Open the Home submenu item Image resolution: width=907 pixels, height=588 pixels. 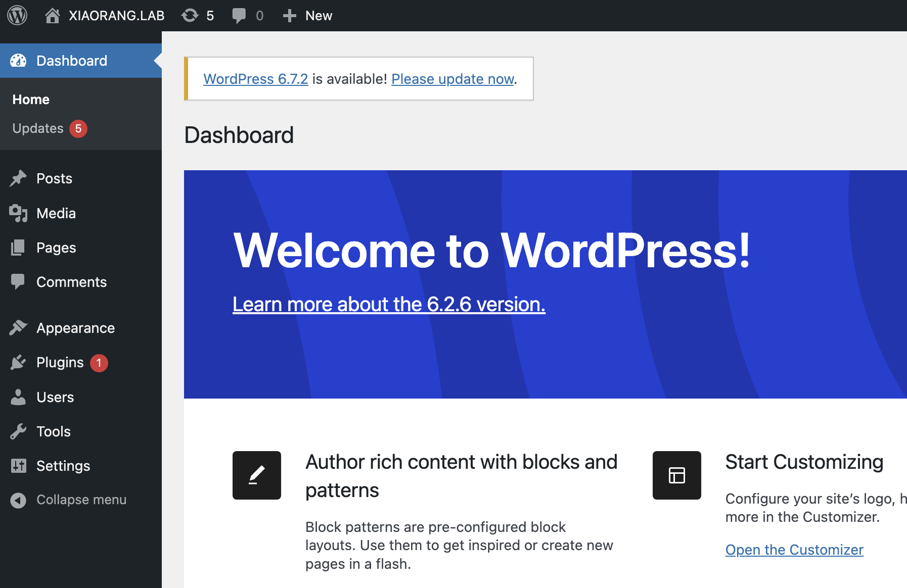pyautogui.click(x=31, y=100)
